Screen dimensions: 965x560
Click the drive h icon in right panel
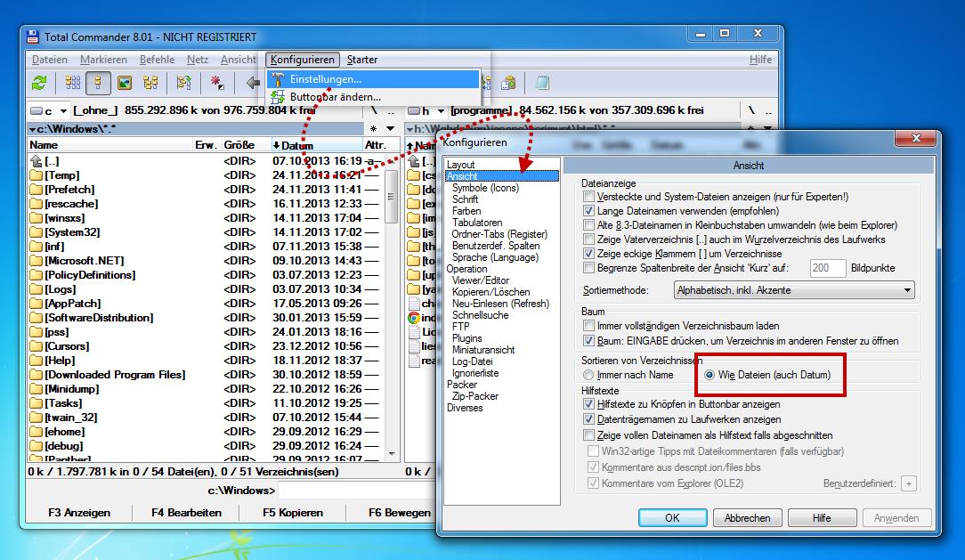coord(414,110)
